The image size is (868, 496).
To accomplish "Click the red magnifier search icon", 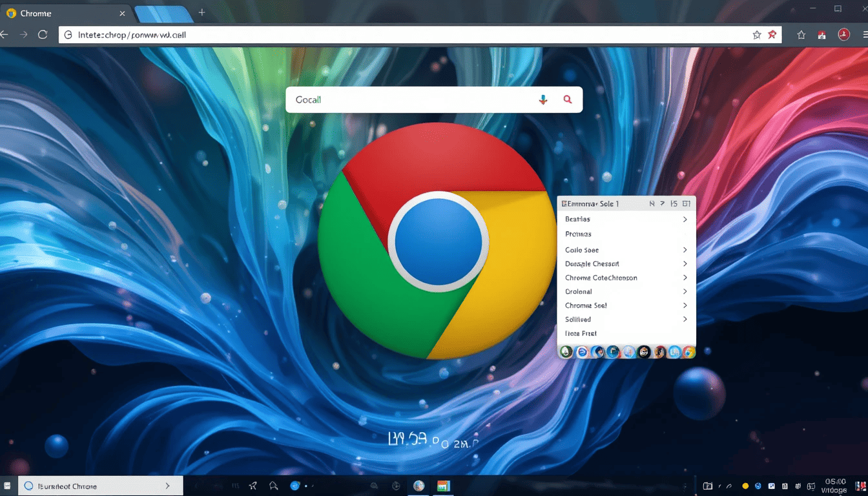I will click(568, 99).
